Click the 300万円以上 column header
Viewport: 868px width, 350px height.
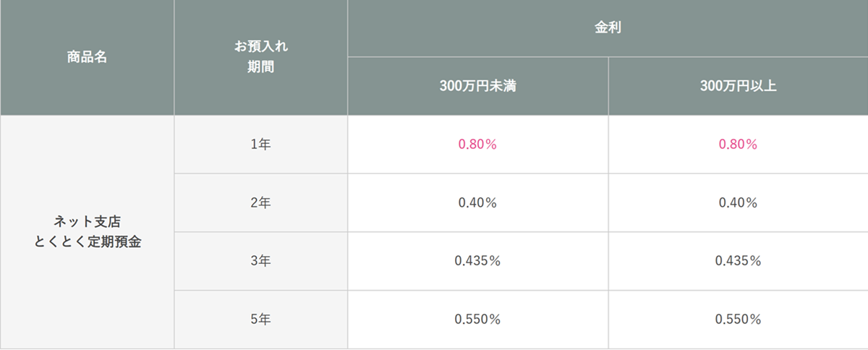(x=738, y=86)
